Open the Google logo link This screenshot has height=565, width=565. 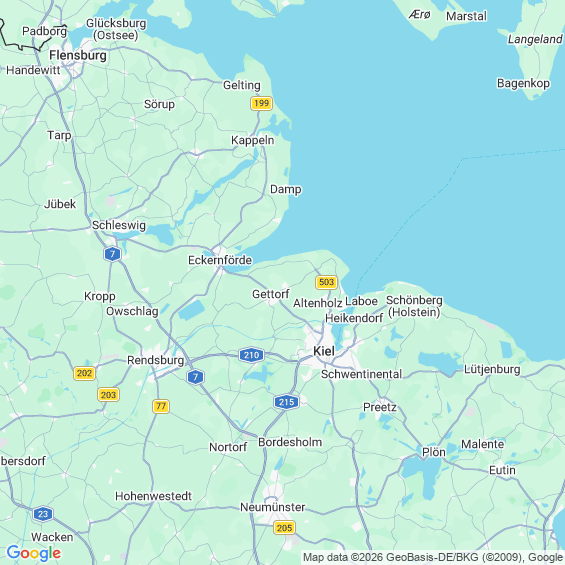(34, 553)
